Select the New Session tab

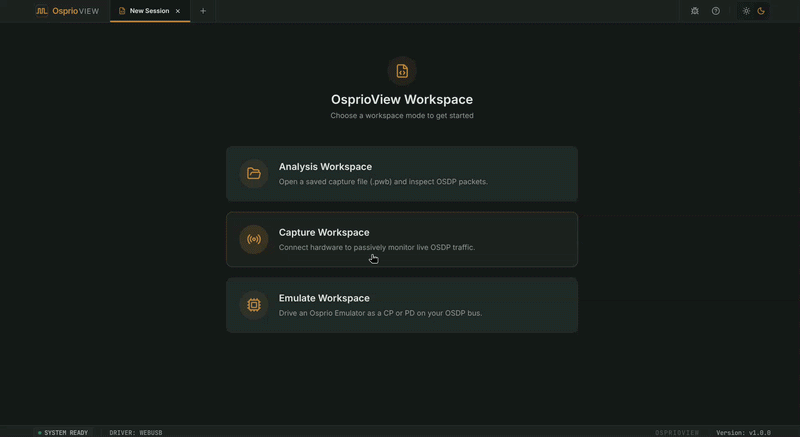coord(150,11)
